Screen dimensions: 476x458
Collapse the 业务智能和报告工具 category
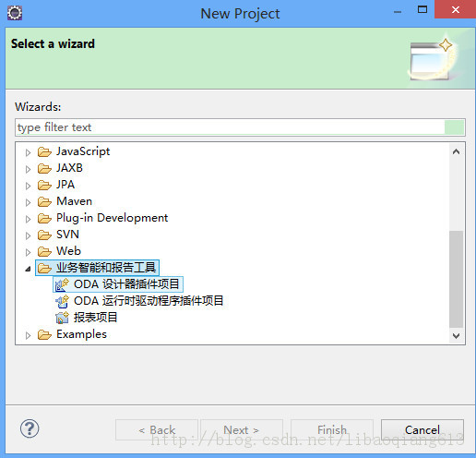28,269
